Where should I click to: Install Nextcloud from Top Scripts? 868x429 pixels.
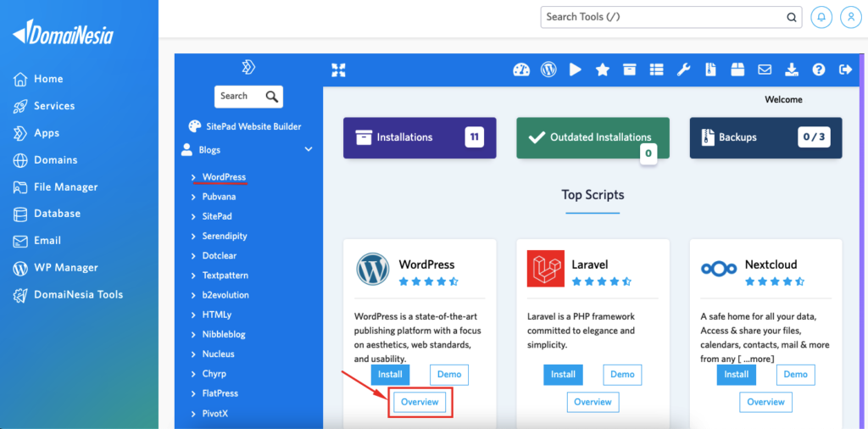[x=737, y=375]
